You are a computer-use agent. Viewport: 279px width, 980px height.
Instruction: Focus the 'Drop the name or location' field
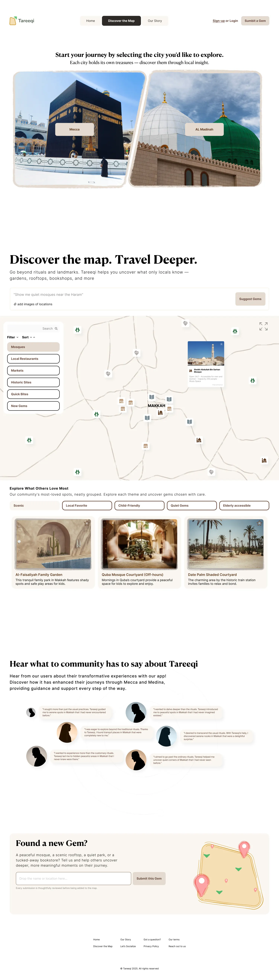click(x=73, y=878)
